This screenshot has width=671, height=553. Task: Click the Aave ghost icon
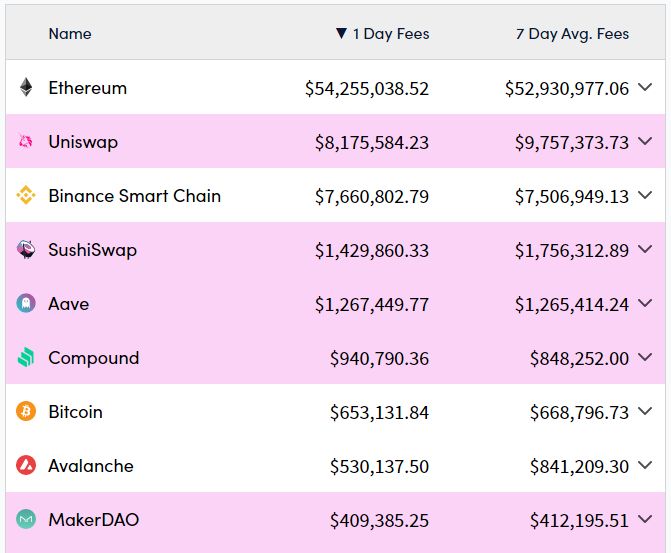(26, 304)
